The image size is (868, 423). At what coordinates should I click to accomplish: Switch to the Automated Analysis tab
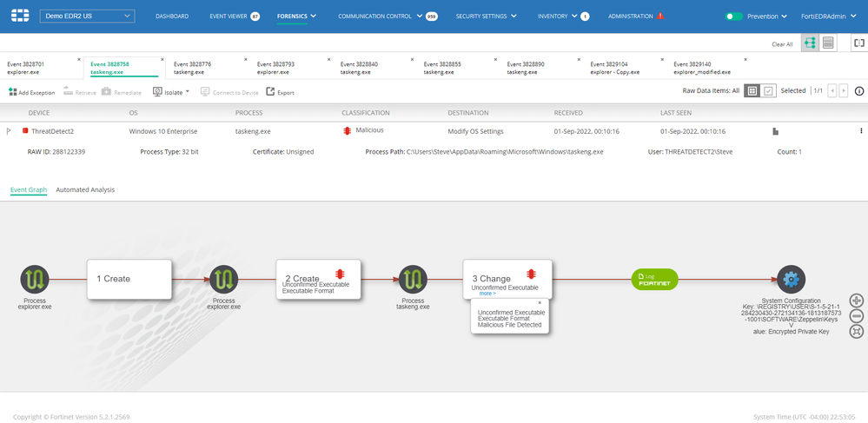[x=85, y=189]
